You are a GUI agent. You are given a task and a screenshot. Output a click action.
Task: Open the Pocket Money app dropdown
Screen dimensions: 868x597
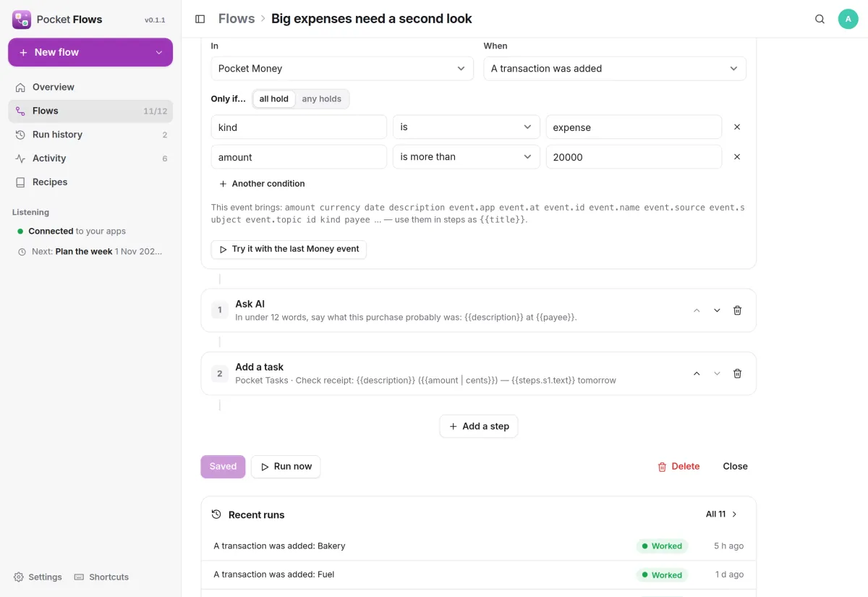(342, 69)
